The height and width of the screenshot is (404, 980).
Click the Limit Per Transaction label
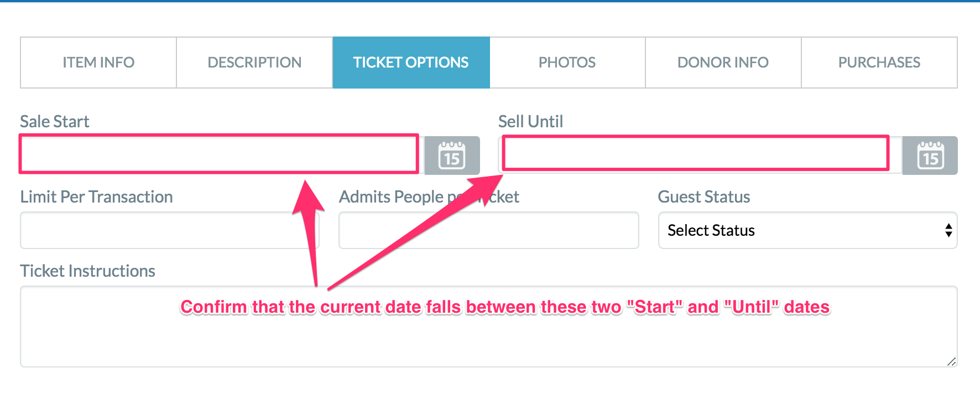pyautogui.click(x=96, y=196)
